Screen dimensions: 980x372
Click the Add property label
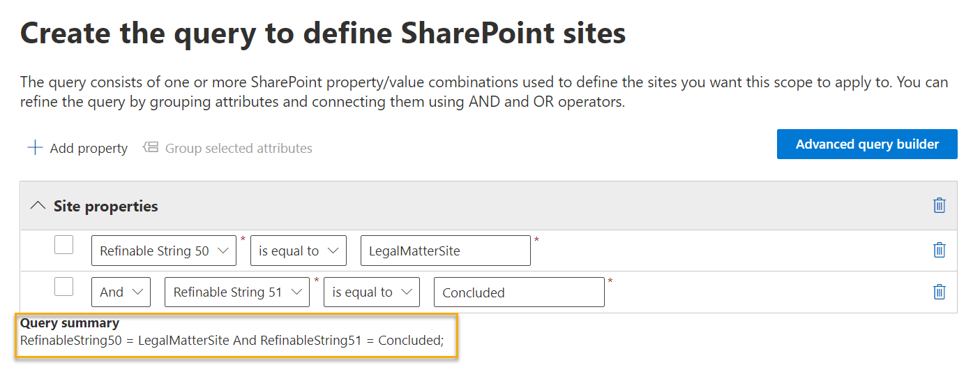tap(89, 148)
